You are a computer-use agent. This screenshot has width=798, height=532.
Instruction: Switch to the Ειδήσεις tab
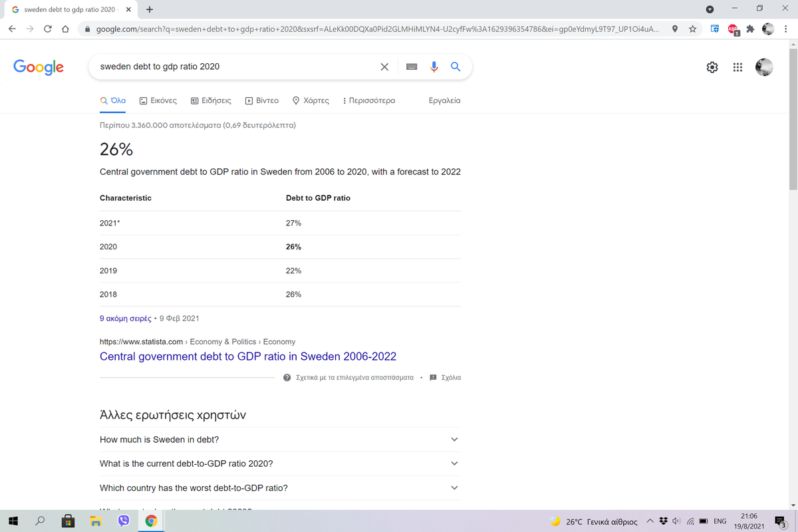[211, 101]
